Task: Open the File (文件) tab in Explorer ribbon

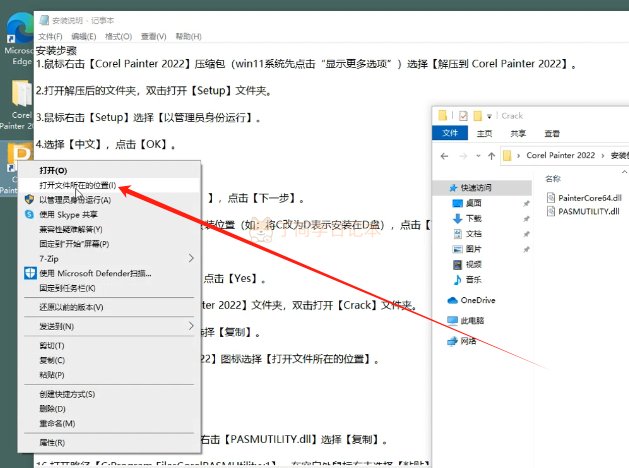Action: point(450,133)
